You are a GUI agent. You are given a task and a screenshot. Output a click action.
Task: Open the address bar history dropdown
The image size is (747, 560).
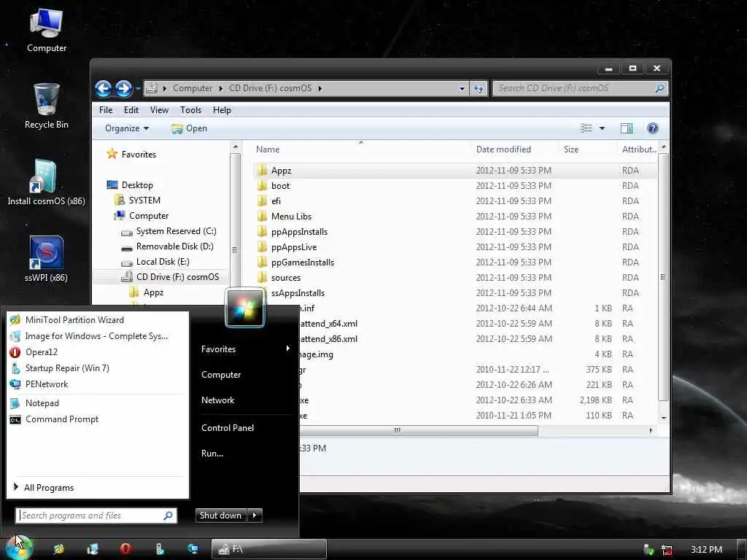coord(462,88)
